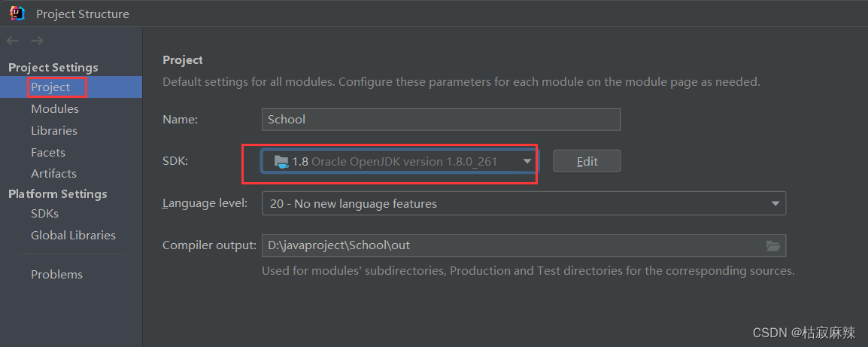Click the folder browse icon in Compiler output

(772, 245)
